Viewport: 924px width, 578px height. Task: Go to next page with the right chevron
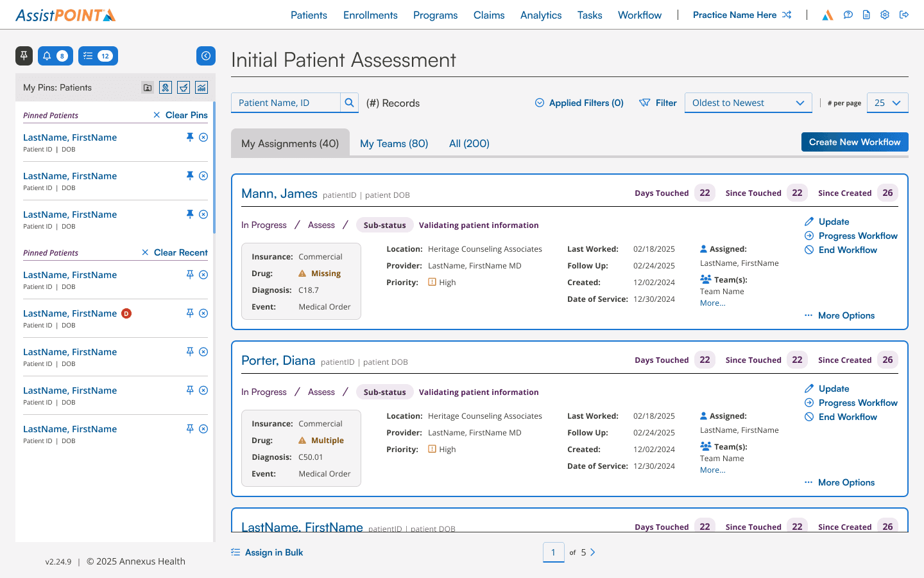[x=592, y=552]
